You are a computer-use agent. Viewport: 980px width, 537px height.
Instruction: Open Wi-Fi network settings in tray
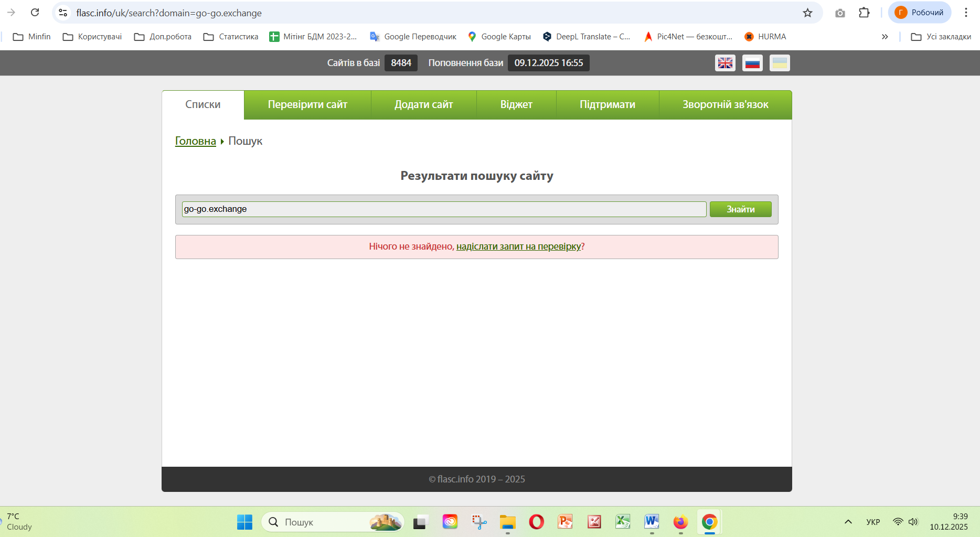tap(898, 522)
